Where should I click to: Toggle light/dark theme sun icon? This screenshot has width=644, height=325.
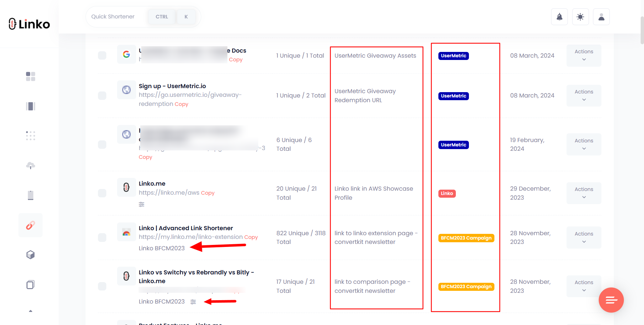pos(580,17)
